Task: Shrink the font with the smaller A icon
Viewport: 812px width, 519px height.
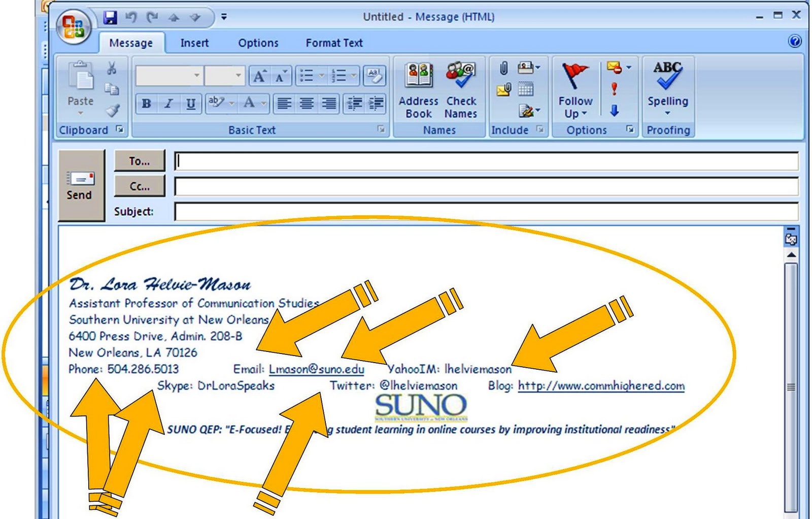Action: click(280, 76)
